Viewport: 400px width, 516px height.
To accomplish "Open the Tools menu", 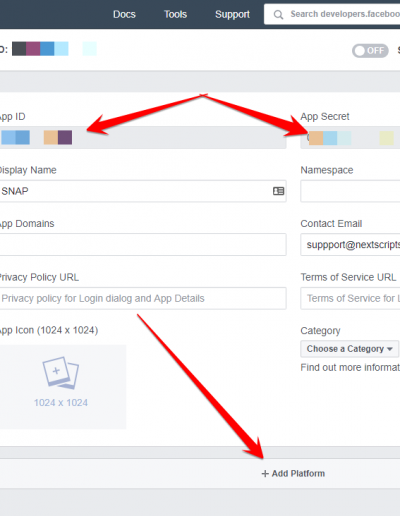I will (x=175, y=14).
